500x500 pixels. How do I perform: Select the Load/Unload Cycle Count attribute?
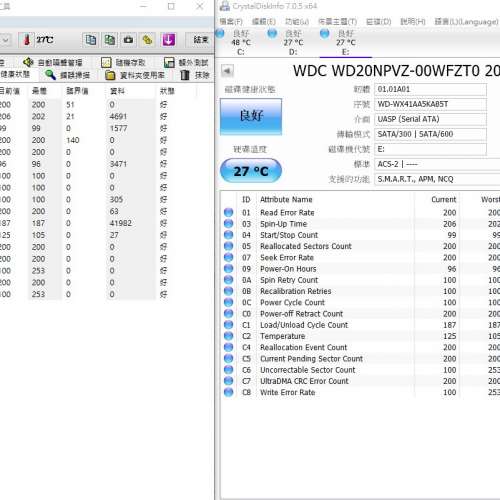304,325
